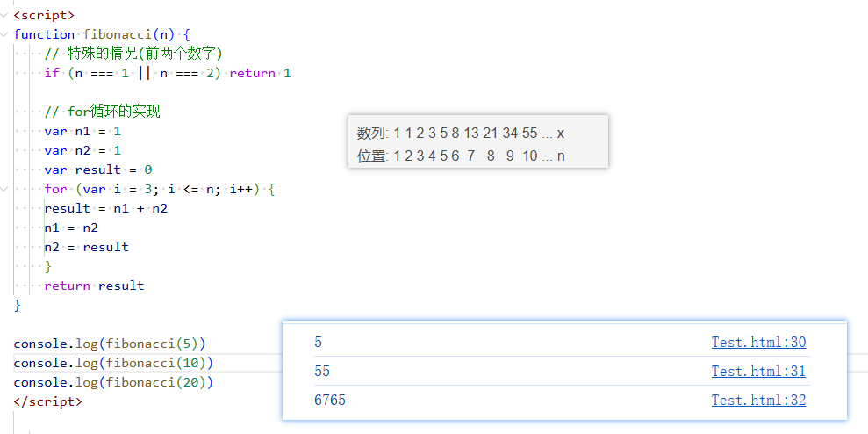Click the 'n1 = n2' line
This screenshot has width=868, height=434.
point(71,228)
